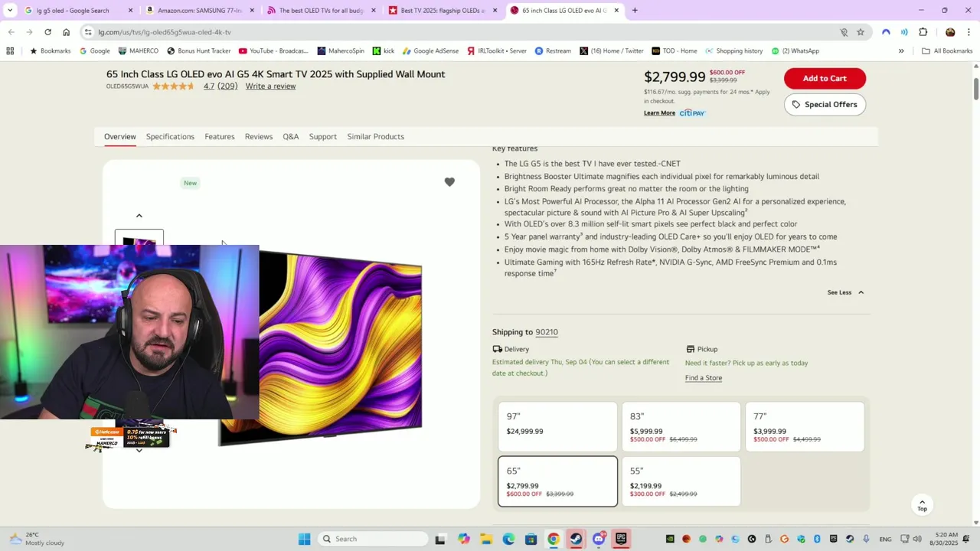Click the Windows taskbar Search box

click(x=373, y=539)
